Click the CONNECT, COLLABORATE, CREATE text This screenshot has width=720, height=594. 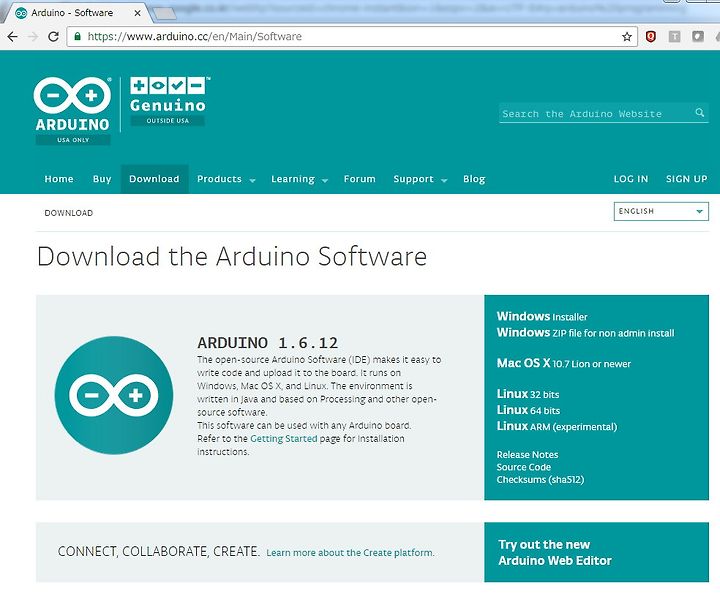tap(159, 551)
